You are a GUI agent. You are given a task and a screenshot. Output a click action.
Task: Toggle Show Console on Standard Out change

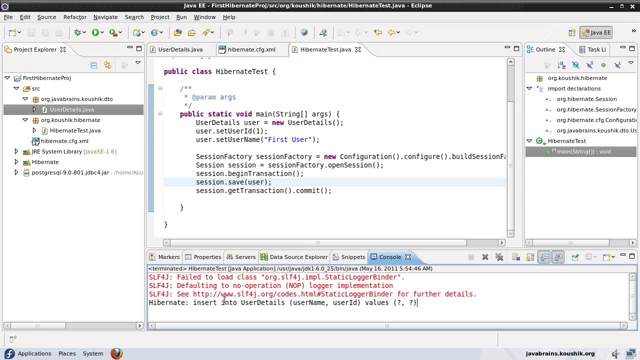pyautogui.click(x=544, y=257)
